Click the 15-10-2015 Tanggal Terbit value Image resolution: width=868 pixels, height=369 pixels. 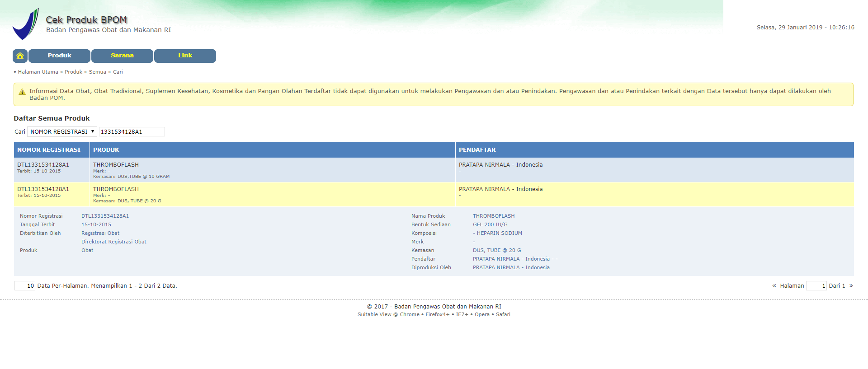coord(96,224)
